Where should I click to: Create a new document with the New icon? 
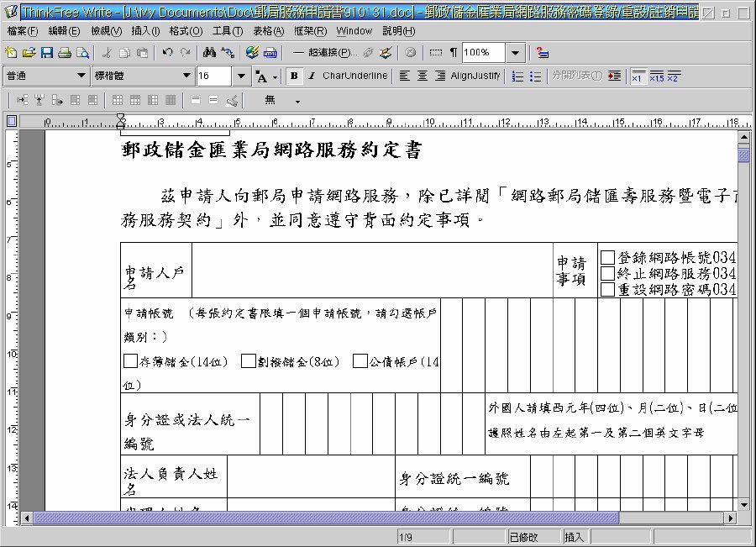coord(11,52)
